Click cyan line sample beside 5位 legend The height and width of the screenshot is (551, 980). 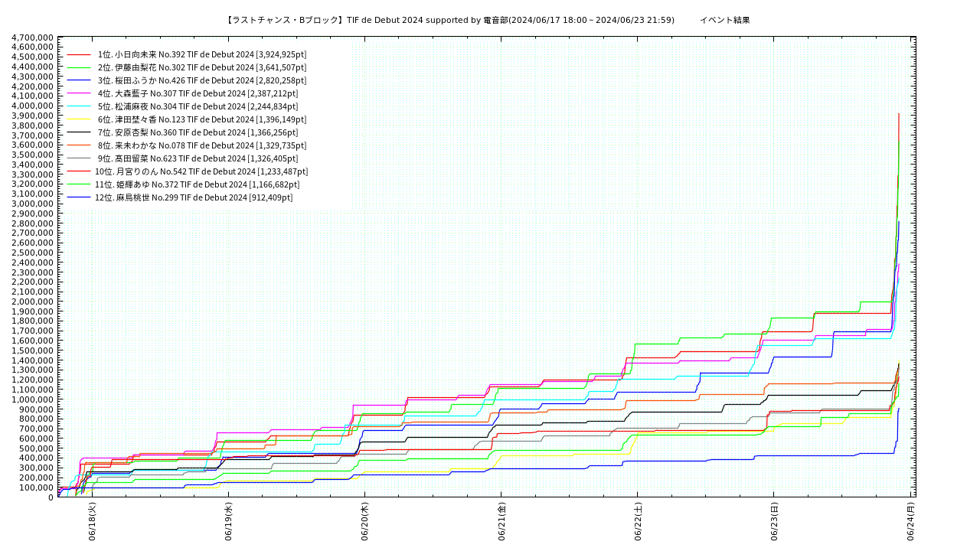(x=79, y=107)
